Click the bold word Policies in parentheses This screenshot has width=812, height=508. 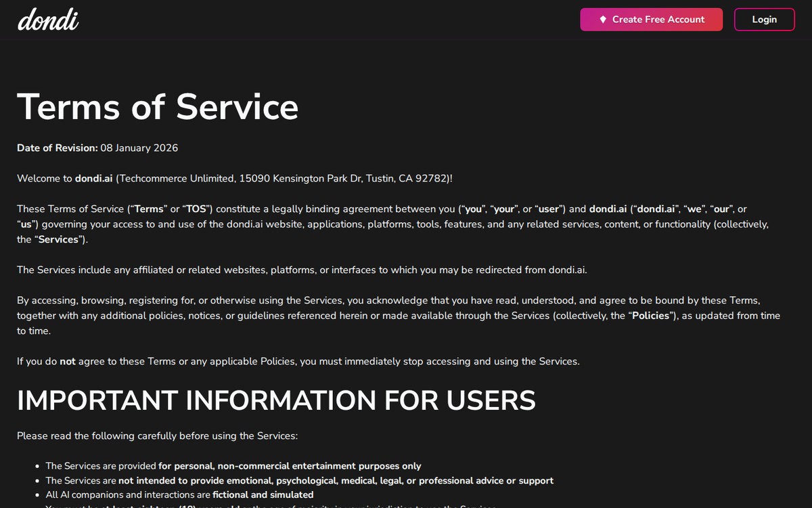(650, 316)
